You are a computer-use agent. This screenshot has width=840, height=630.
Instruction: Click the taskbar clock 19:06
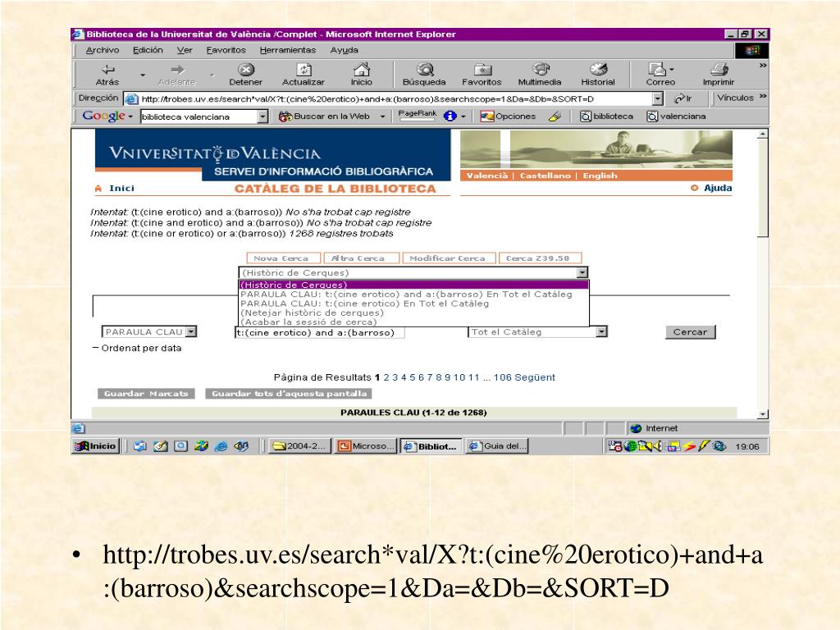(746, 446)
